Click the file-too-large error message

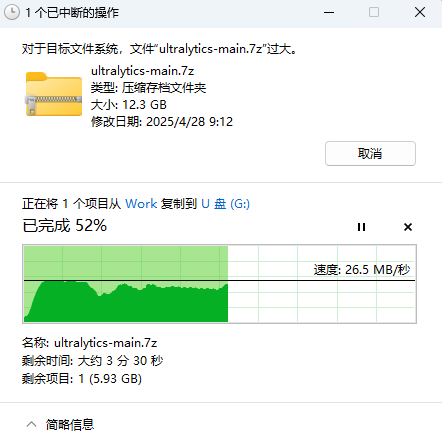click(x=159, y=49)
